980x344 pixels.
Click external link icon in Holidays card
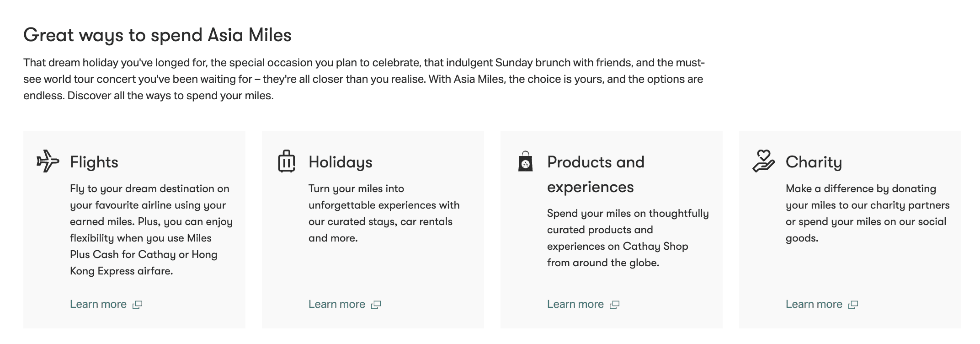376,305
